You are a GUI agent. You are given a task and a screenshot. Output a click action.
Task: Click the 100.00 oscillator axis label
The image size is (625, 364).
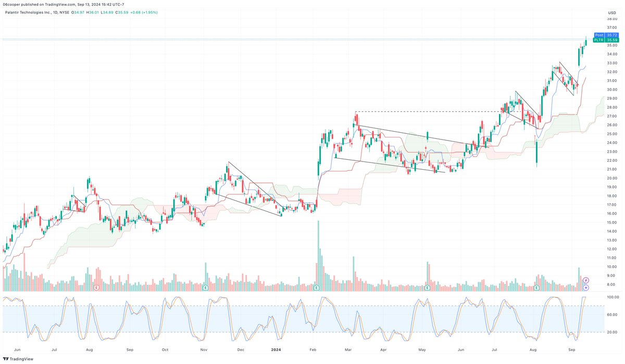(612, 297)
